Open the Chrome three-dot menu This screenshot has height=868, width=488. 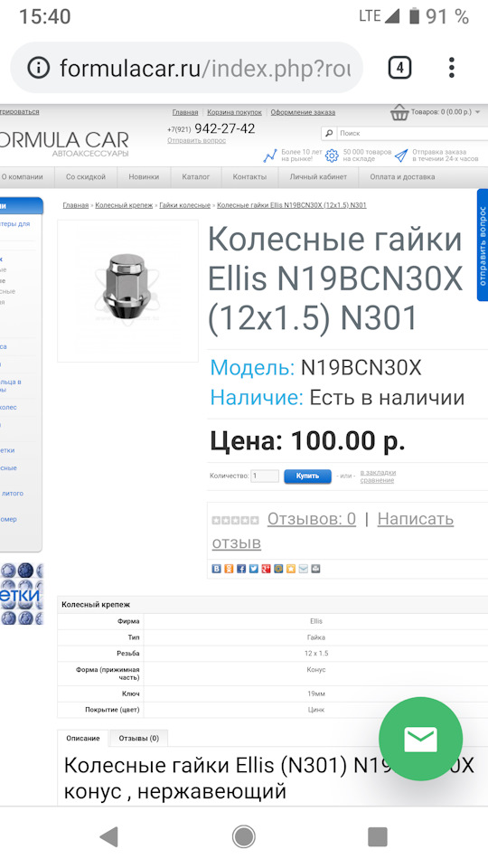[452, 68]
